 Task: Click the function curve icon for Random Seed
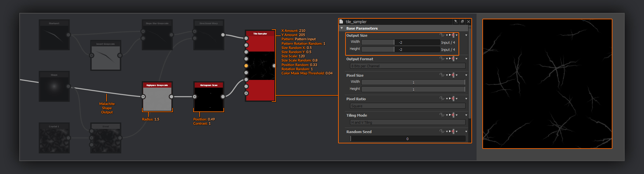442,131
